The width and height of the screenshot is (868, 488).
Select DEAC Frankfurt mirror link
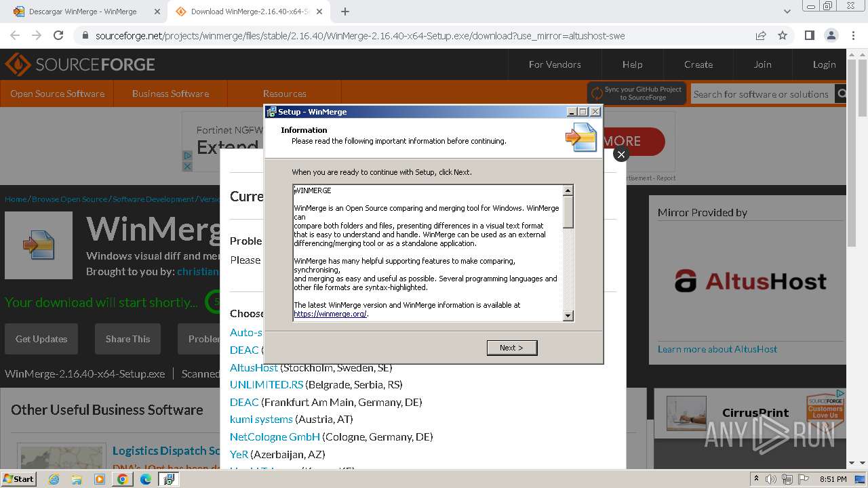(244, 402)
